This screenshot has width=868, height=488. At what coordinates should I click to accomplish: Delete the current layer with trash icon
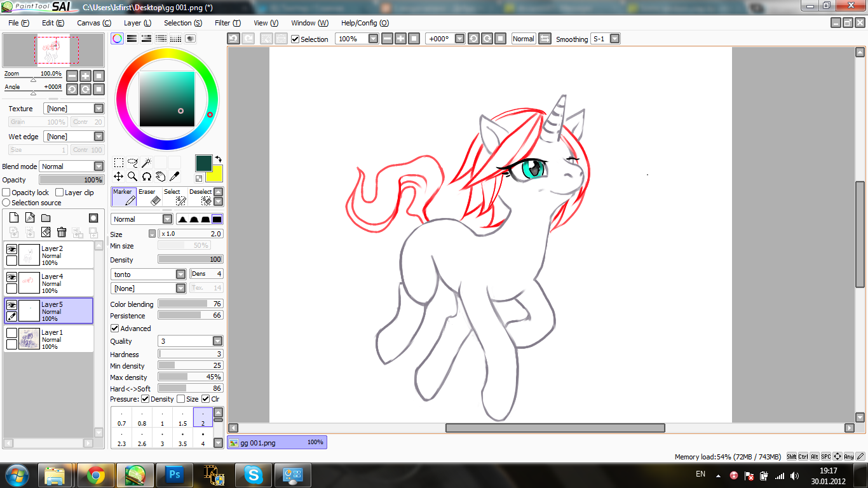62,233
